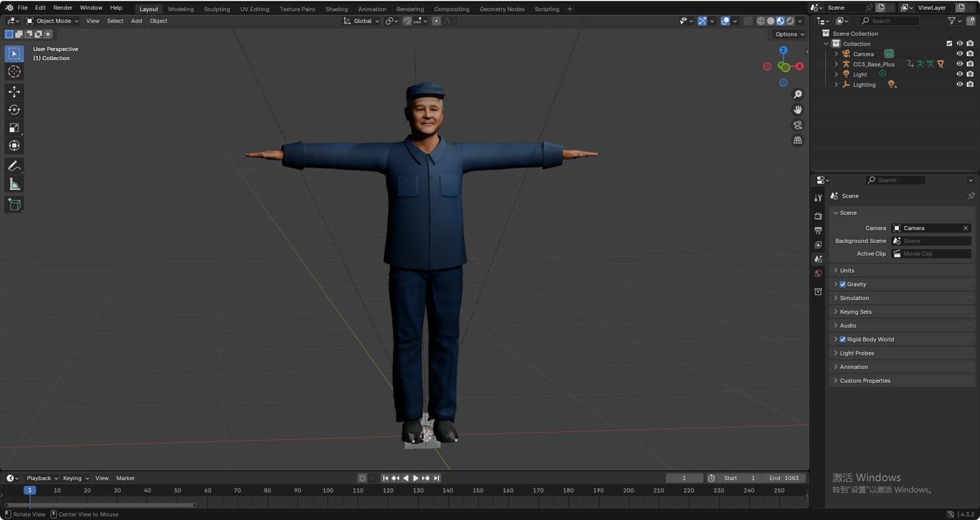This screenshot has height=520, width=980.
Task: Select the Annotate tool
Action: (x=14, y=167)
